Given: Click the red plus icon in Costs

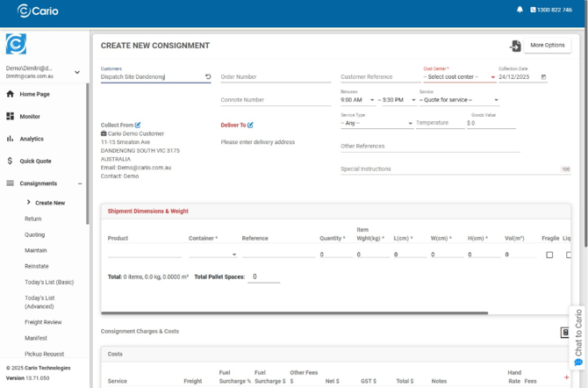Looking at the screenshot, I should pyautogui.click(x=565, y=377).
